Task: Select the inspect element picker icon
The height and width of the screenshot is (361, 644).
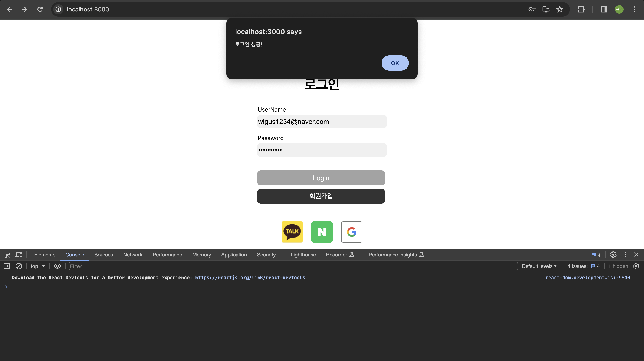Action: 7,255
